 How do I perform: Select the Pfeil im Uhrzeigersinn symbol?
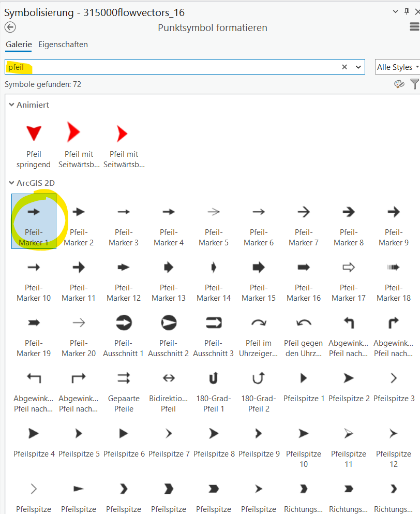(x=259, y=332)
